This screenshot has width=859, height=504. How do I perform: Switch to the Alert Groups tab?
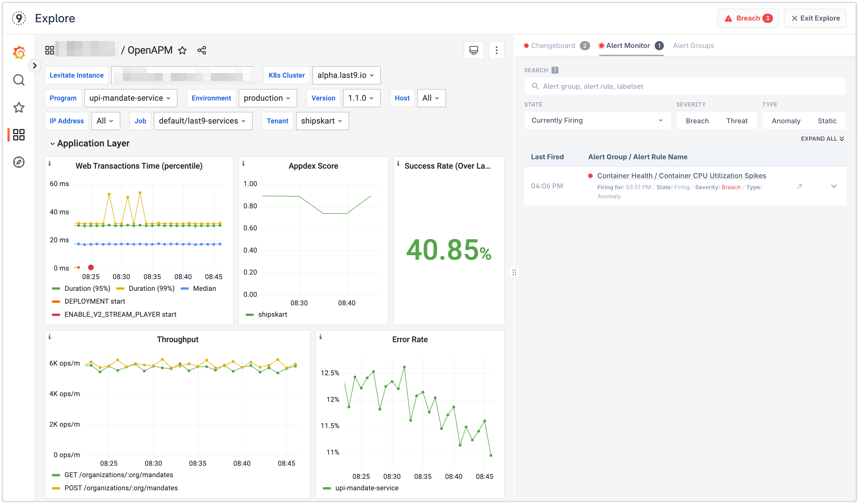(x=693, y=46)
